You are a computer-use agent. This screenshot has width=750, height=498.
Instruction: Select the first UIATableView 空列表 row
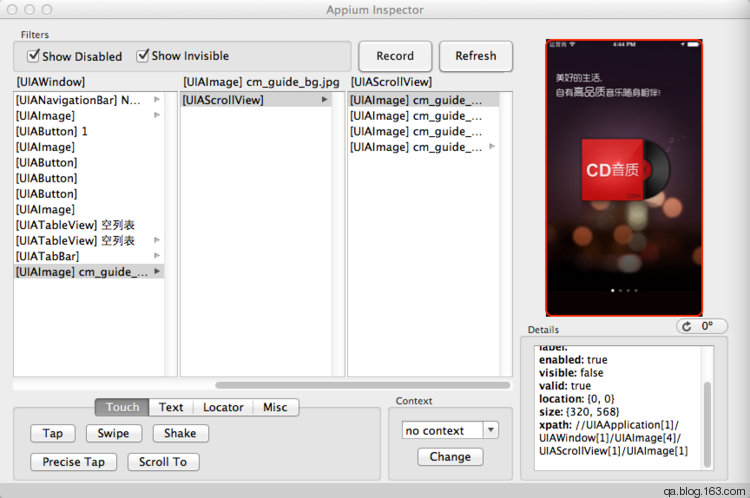pos(88,225)
